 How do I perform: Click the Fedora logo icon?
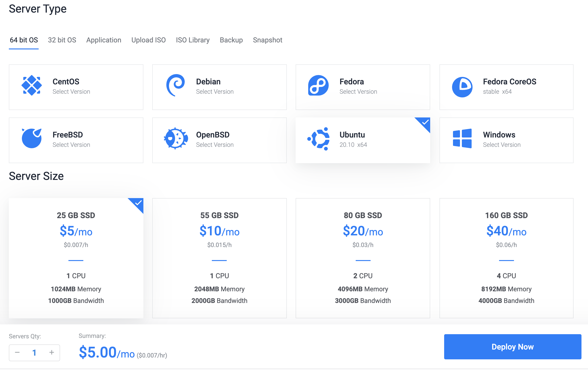coord(318,85)
